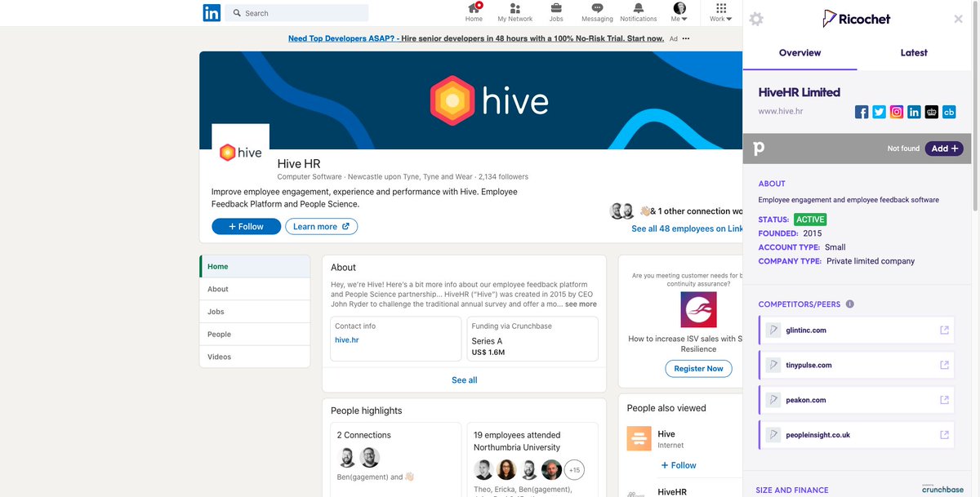
Task: Select peopleinsight.co.uk competitor row
Action: click(857, 435)
